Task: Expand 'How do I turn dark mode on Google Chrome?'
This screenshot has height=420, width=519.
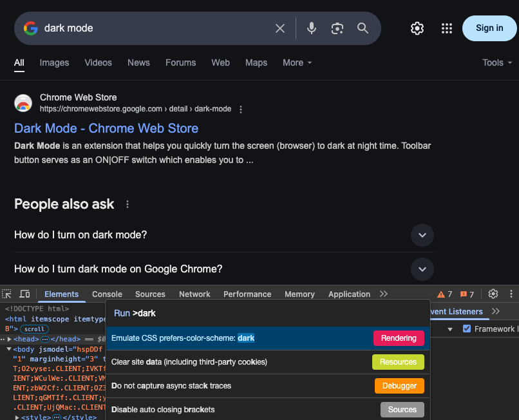Action: point(422,269)
